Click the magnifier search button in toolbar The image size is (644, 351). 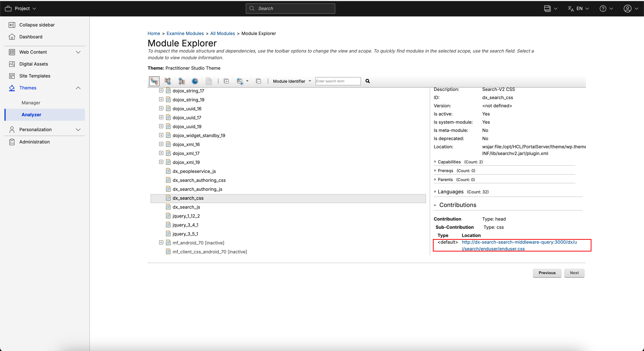(x=367, y=81)
